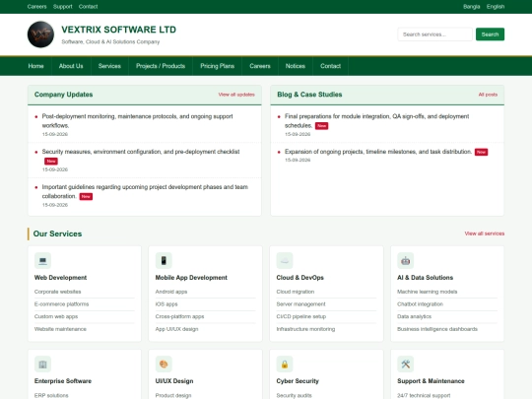Screen dimensions: 532x399
Task: Click E-commerce platforms list item
Action: coord(61,304)
